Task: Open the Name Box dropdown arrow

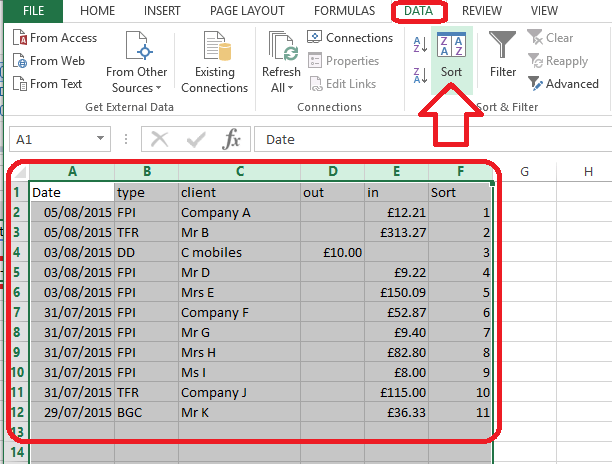Action: 101,139
